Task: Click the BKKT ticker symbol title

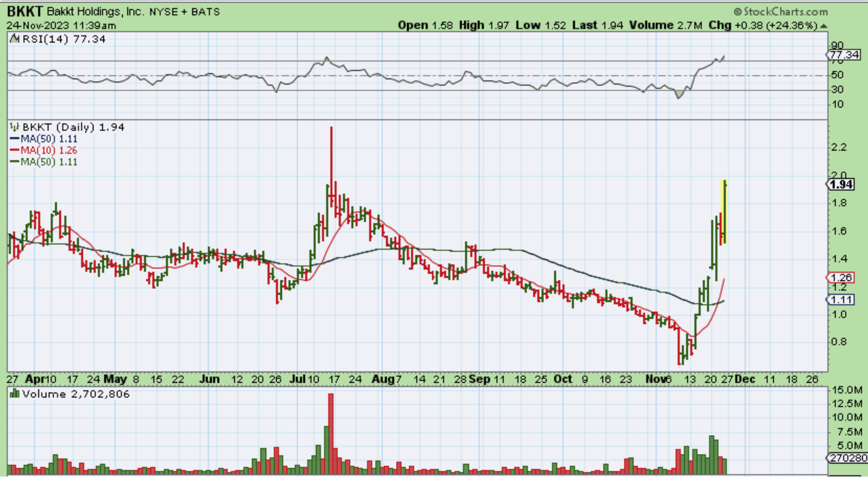Action: click(24, 11)
